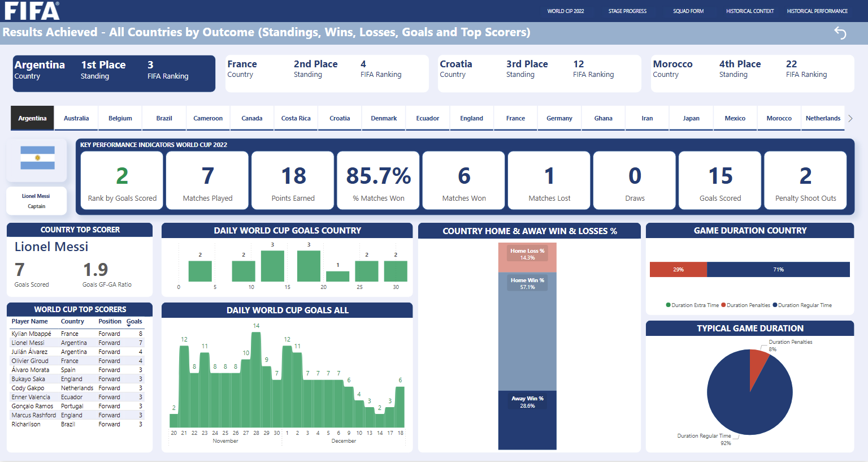The image size is (868, 462).
Task: Select the Olivier Giroud table row
Action: coord(77,361)
